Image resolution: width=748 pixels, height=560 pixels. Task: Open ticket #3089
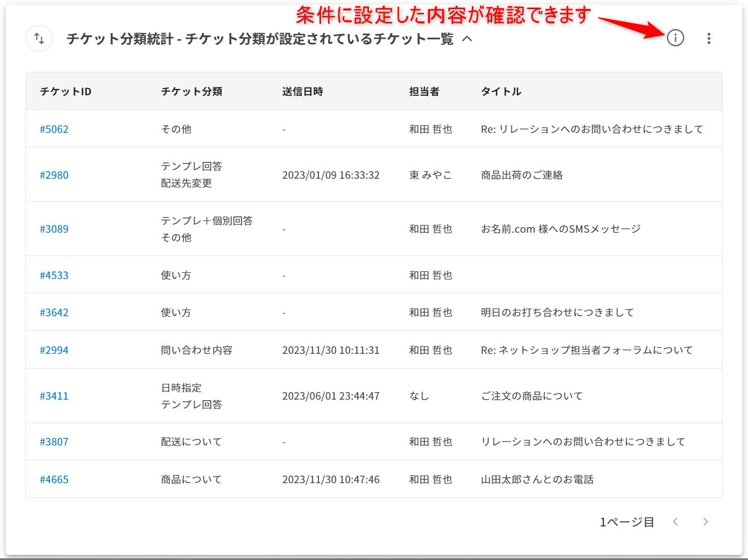point(54,229)
